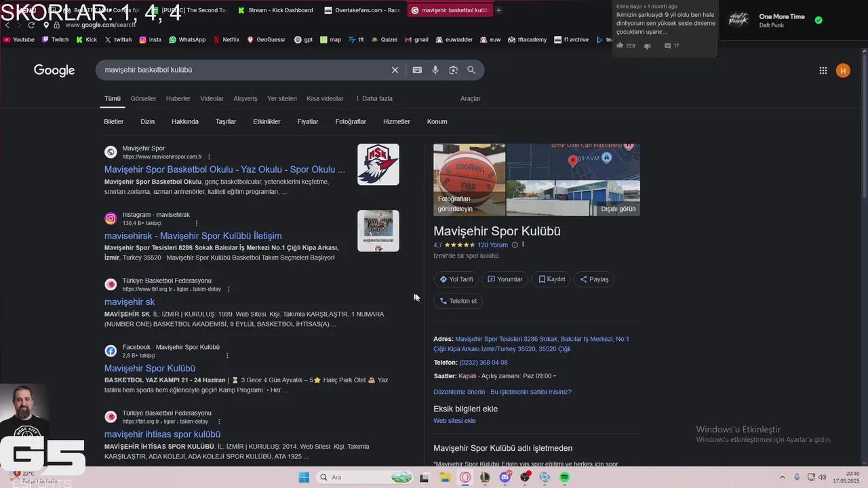The image size is (868, 488).
Task: Click the Paylaş share button
Action: point(594,279)
